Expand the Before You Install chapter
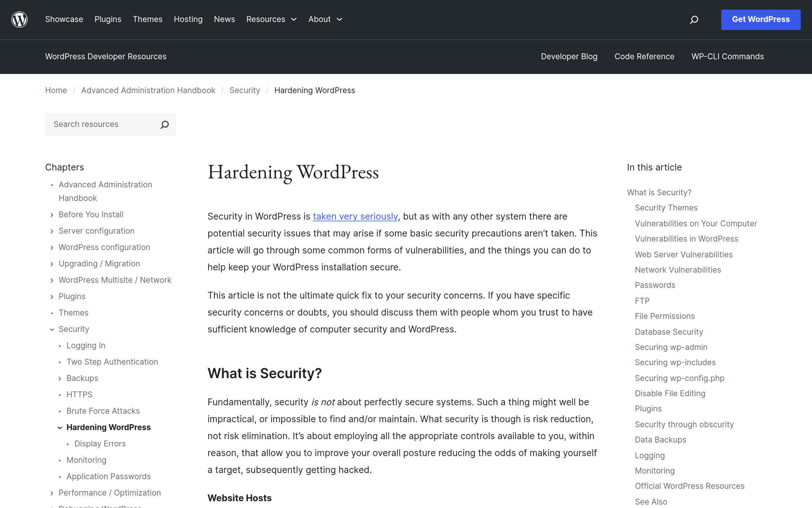This screenshot has width=812, height=508. 52,215
